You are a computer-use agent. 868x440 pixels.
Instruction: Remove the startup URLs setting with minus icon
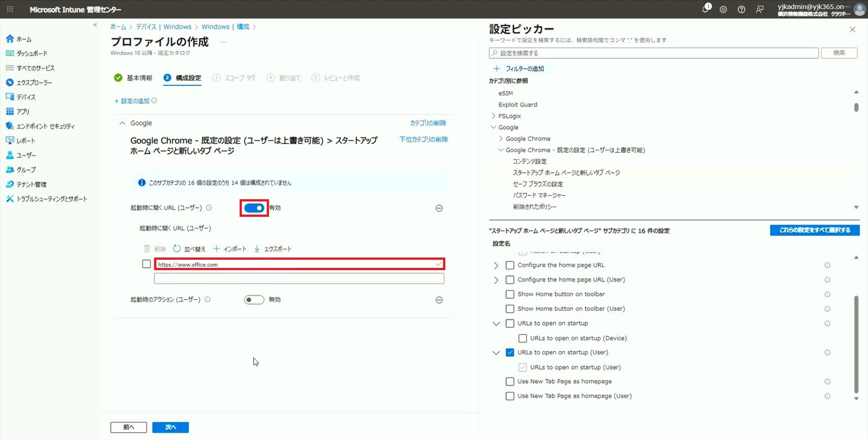click(439, 208)
